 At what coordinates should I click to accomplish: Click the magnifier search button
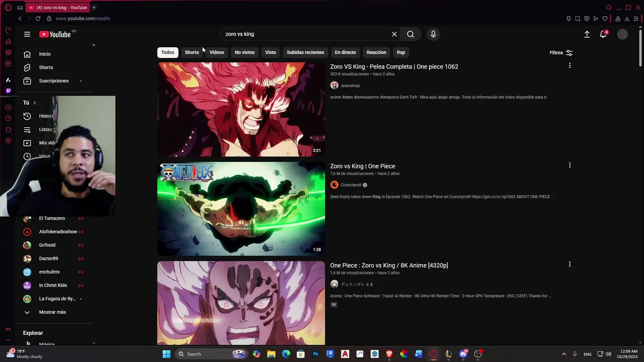(411, 34)
